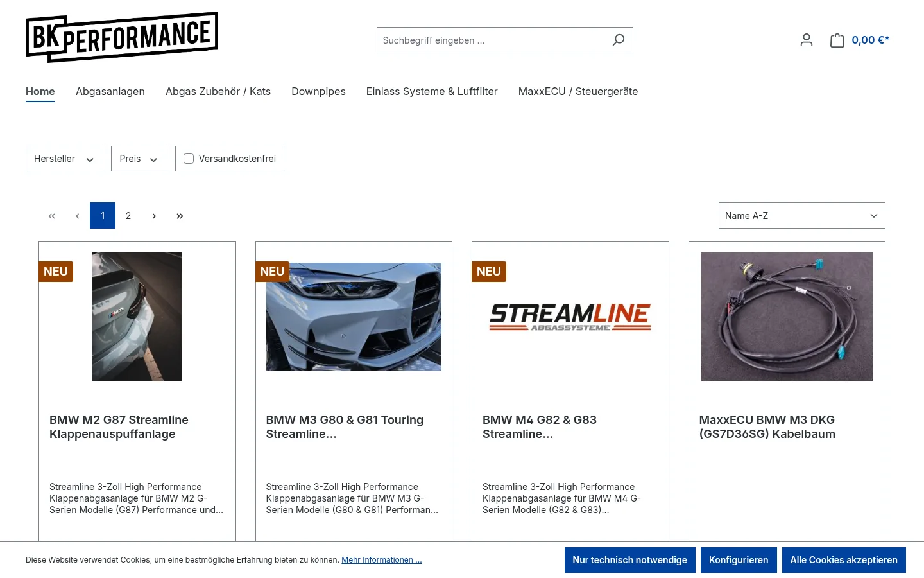
Task: Open the user account icon
Action: [807, 40]
